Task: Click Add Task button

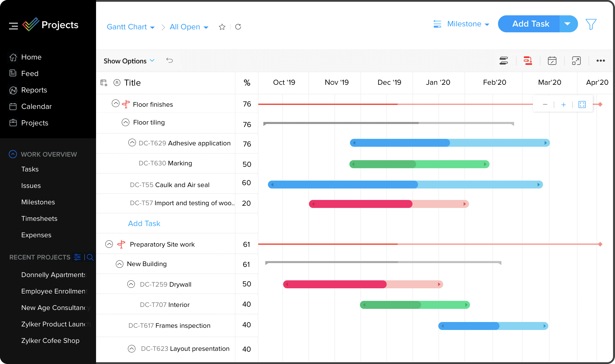Action: coord(530,24)
